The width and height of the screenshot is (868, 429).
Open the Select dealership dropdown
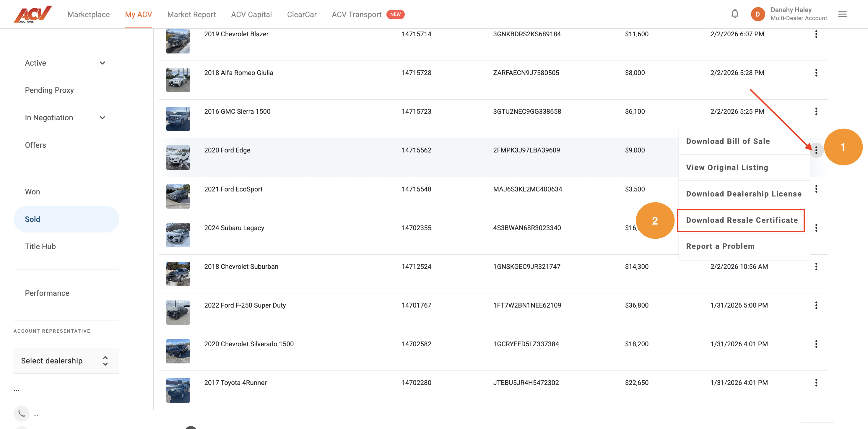66,360
